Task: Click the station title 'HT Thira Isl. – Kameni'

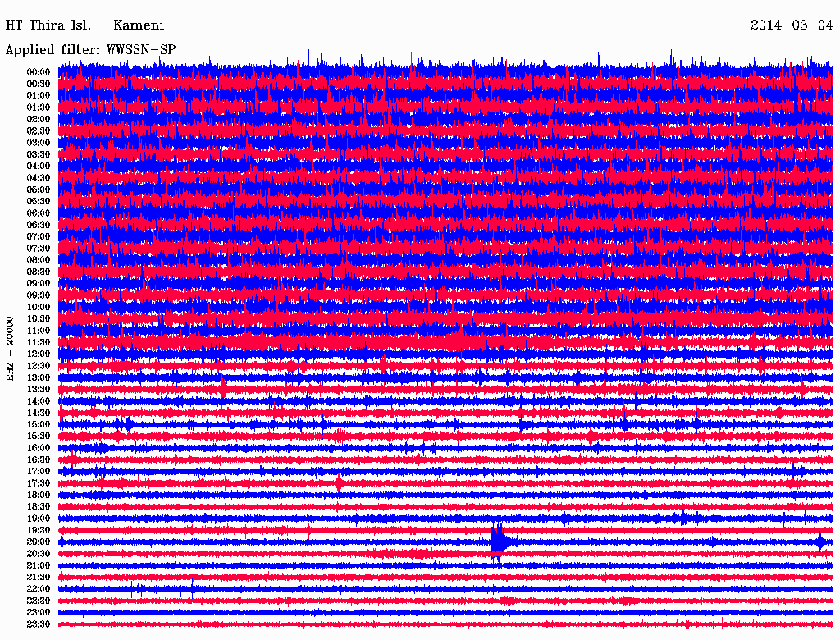Action: (x=84, y=25)
